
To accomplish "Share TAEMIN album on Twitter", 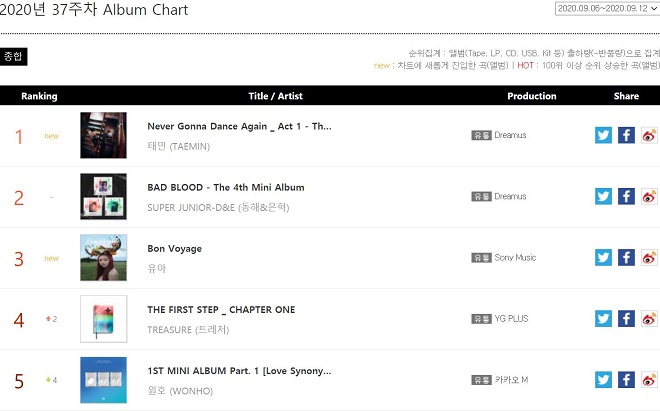I will [x=603, y=135].
